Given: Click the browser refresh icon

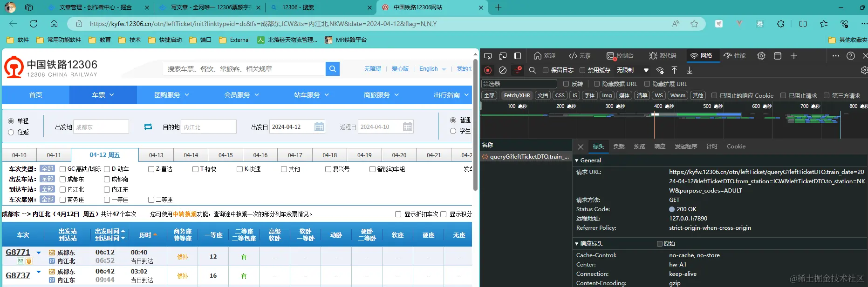Looking at the screenshot, I should 34,24.
